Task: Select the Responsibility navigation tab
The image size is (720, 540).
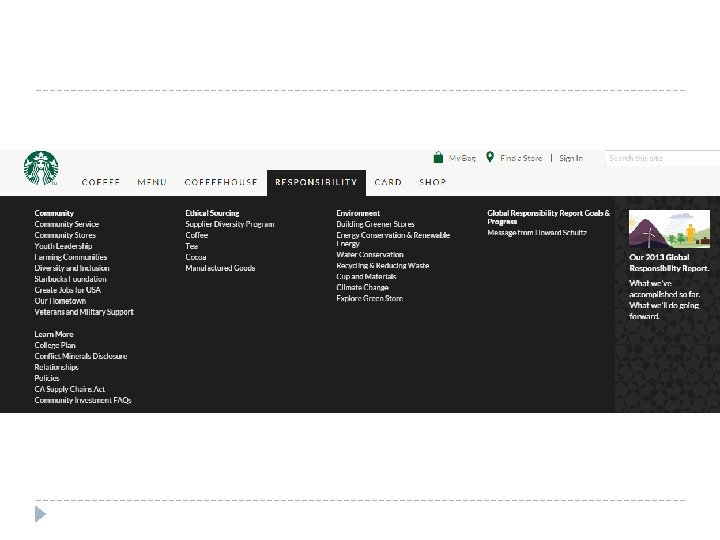Action: click(x=316, y=182)
